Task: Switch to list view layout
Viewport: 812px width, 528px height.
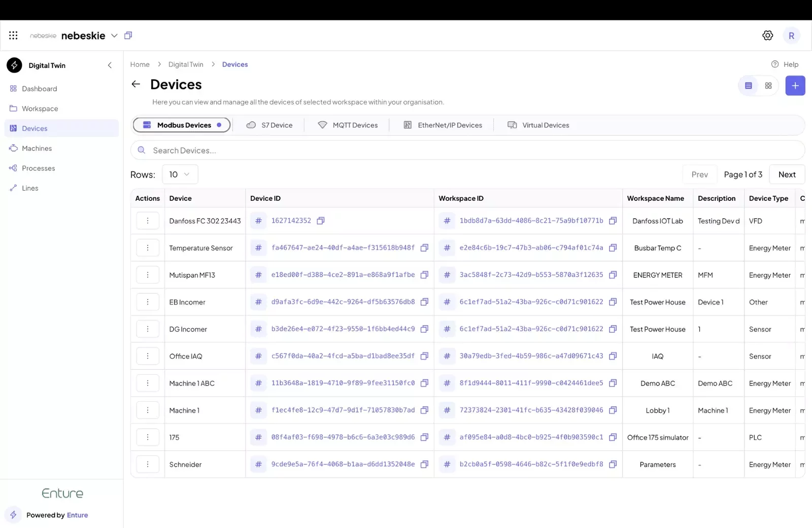Action: [x=748, y=86]
